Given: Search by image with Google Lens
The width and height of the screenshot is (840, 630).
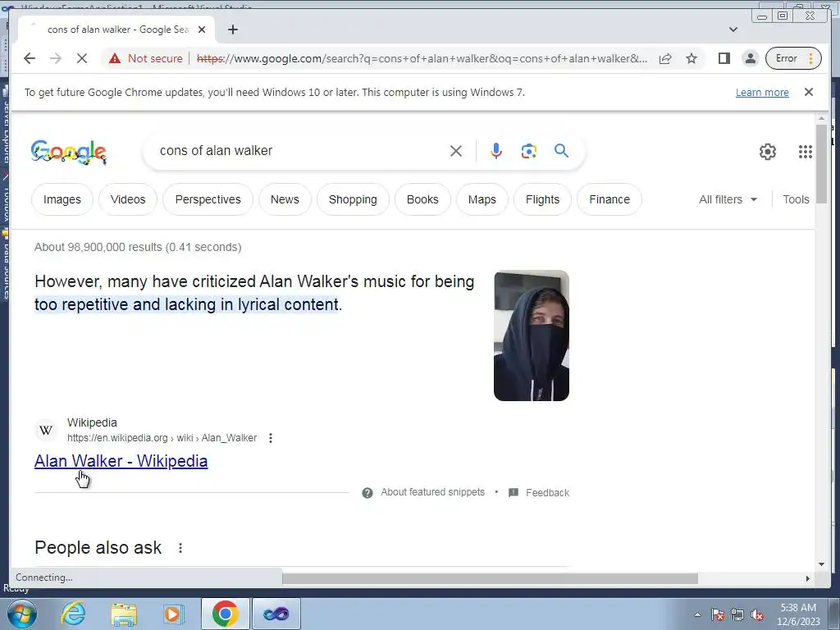Looking at the screenshot, I should coord(529,151).
